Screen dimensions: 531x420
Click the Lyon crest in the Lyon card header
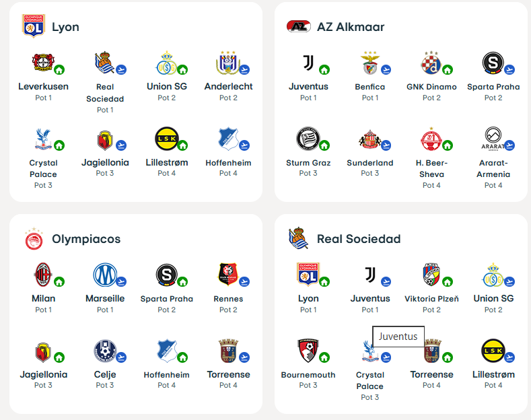click(x=34, y=26)
